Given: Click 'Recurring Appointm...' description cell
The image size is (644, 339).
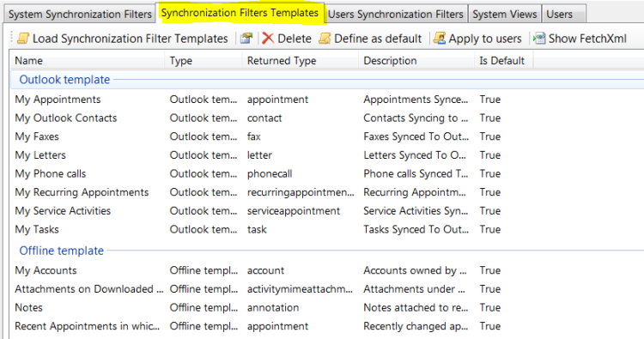Looking at the screenshot, I should [x=415, y=192].
